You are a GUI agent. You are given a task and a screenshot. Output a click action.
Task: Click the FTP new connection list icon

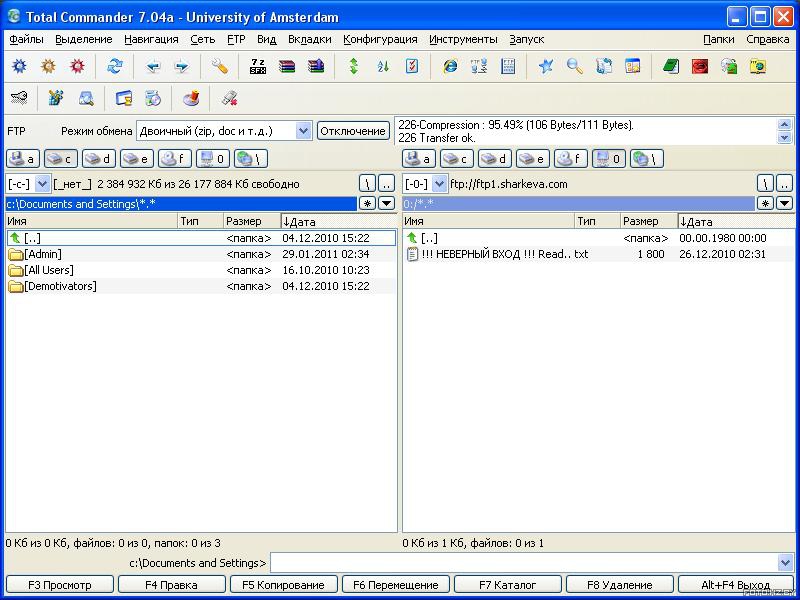coord(508,66)
